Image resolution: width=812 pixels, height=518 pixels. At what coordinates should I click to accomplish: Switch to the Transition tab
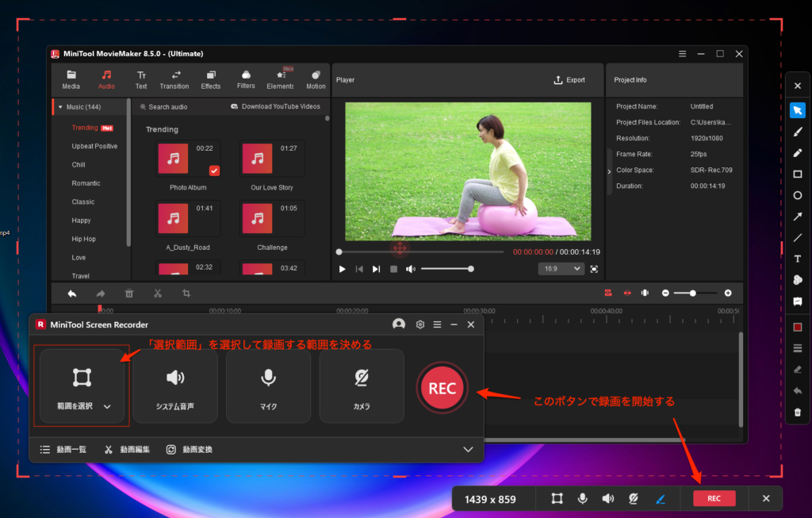(174, 79)
